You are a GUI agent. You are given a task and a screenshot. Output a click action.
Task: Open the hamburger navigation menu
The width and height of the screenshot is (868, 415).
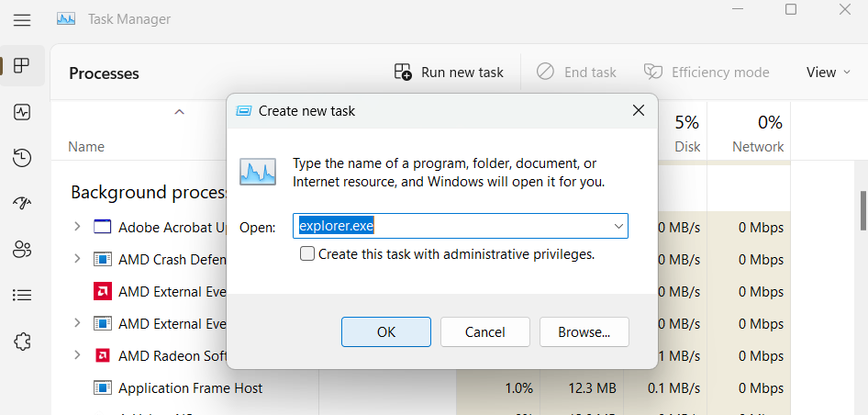point(22,19)
